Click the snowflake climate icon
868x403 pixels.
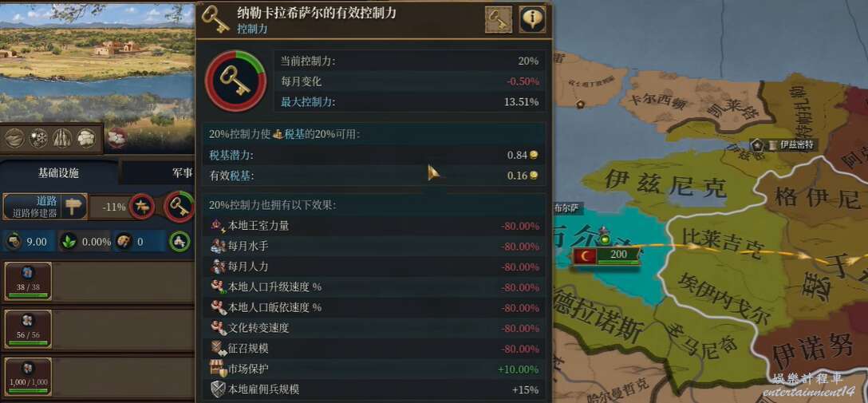click(38, 138)
